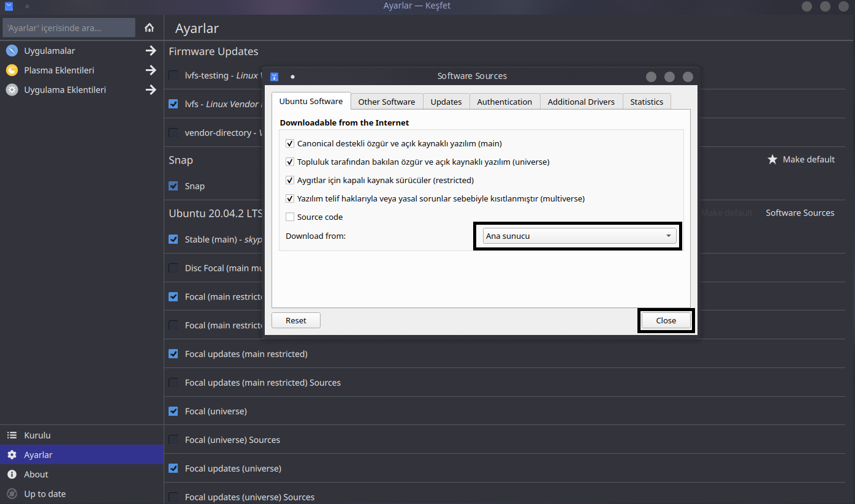Uncheck Focal updates (main restricted) checkbox
Image resolution: width=855 pixels, height=504 pixels.
pyautogui.click(x=173, y=354)
